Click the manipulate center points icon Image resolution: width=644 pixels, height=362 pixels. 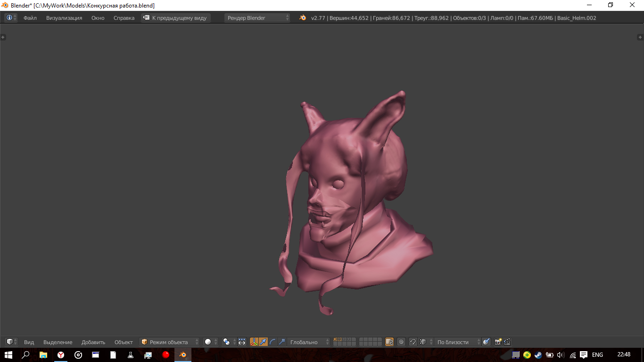242,342
